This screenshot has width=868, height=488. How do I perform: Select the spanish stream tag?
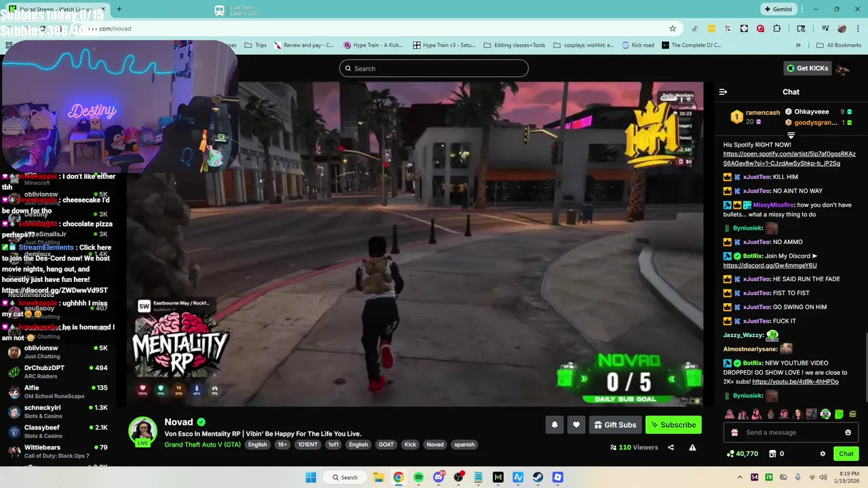465,445
